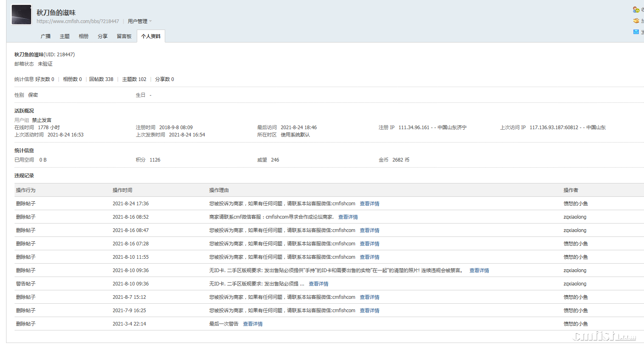The width and height of the screenshot is (644, 345).
Task: Click online time value 1778 小时
Action: click(x=49, y=128)
